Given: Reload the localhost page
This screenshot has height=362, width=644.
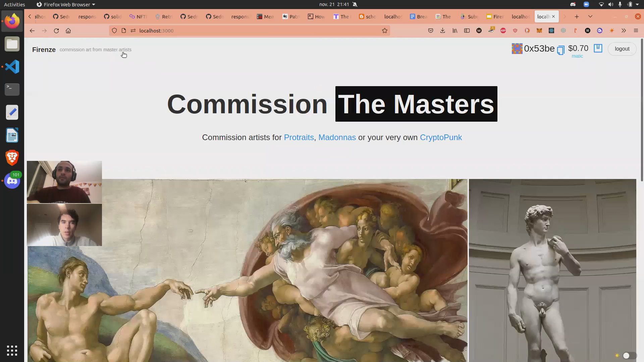Looking at the screenshot, I should [x=56, y=31].
